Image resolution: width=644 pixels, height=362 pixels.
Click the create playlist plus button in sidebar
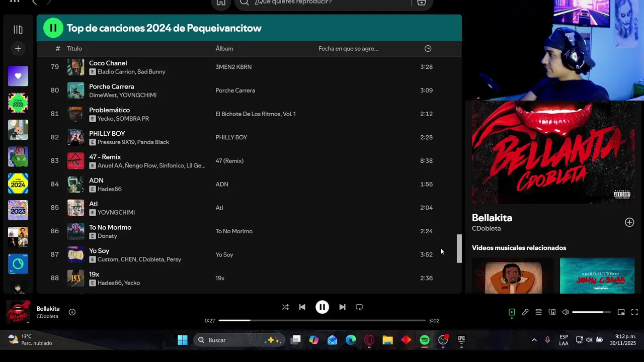(x=18, y=49)
